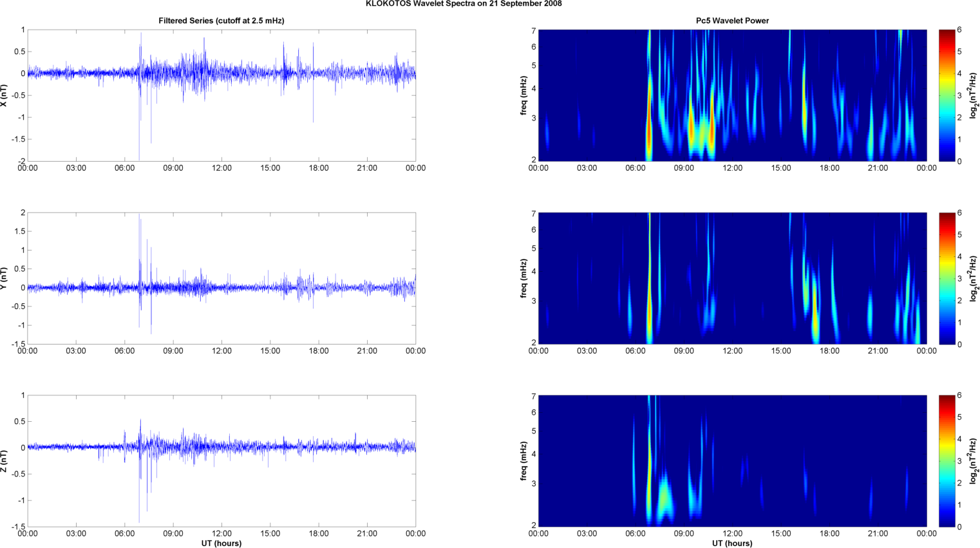Click the '-1.5' y-axis tick of the Z plot
This screenshot has height=548, width=980.
pos(19,527)
